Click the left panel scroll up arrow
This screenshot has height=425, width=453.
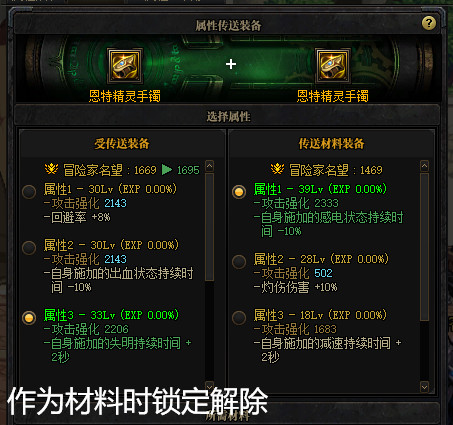tap(209, 166)
